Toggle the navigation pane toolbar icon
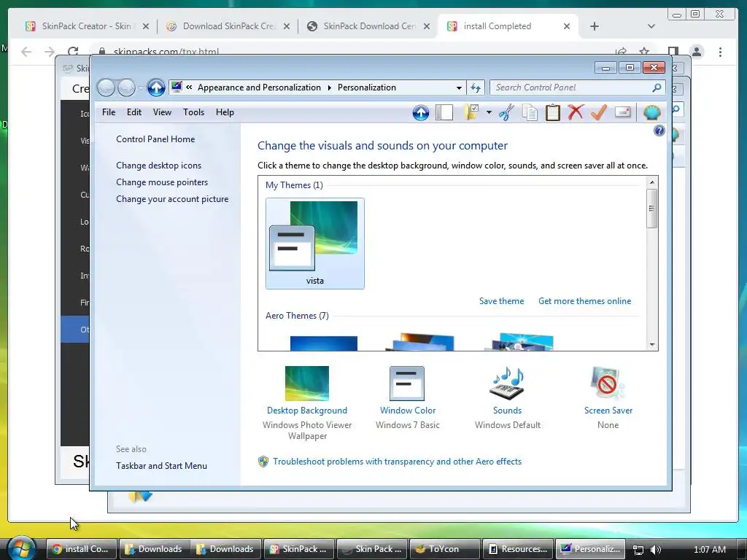747x560 pixels. 444,113
